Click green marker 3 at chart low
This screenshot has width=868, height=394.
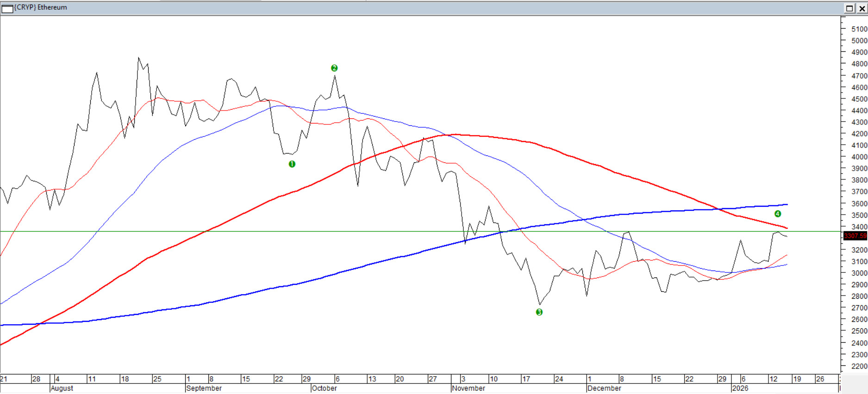539,312
